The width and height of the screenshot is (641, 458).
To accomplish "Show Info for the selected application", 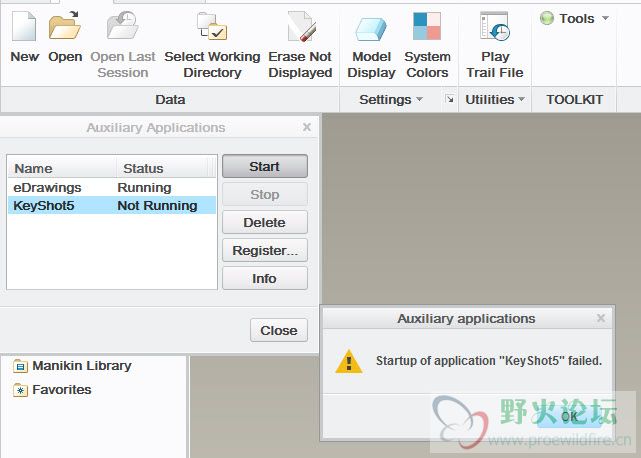I will click(265, 278).
